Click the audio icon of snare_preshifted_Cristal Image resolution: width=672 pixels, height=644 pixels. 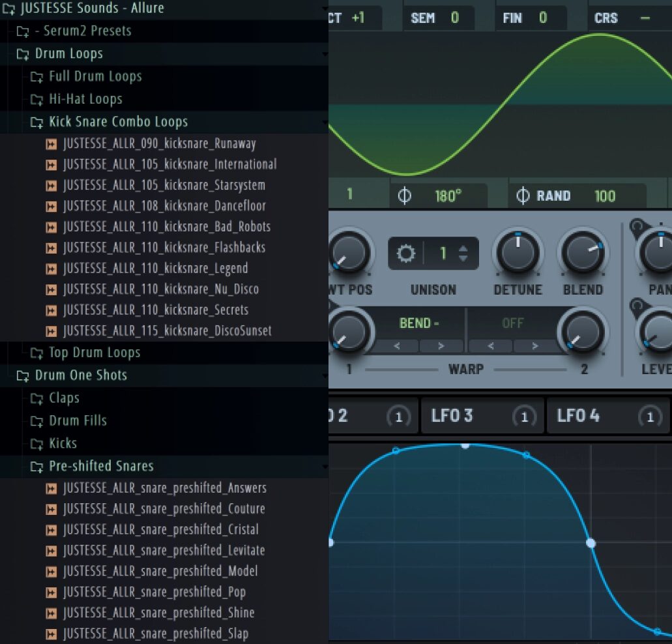tap(51, 530)
